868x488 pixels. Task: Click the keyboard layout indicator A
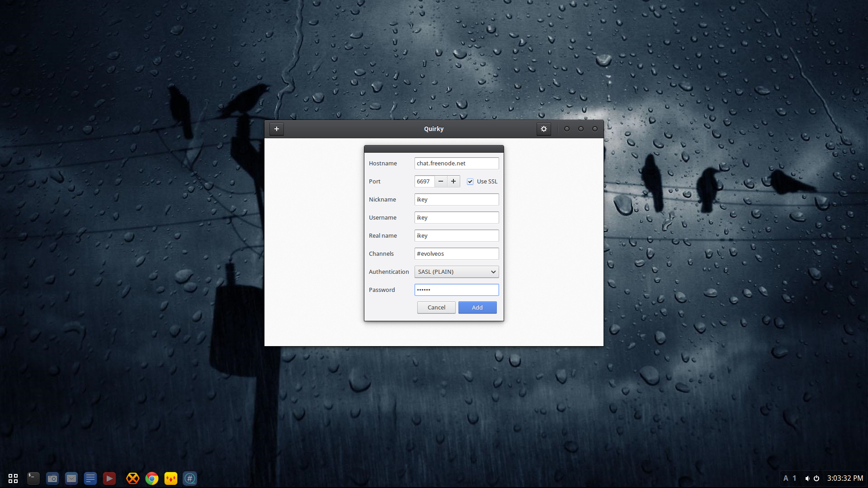click(786, 478)
